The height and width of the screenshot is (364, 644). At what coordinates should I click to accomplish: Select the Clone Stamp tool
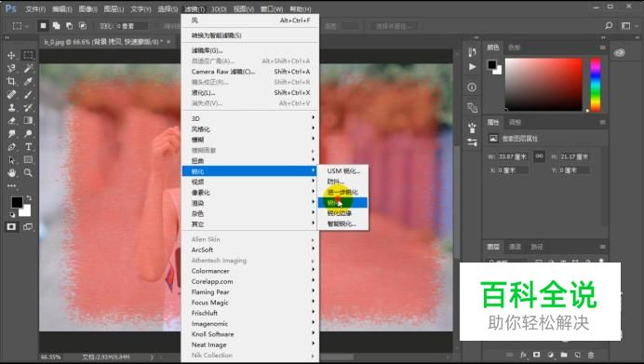pos(11,108)
